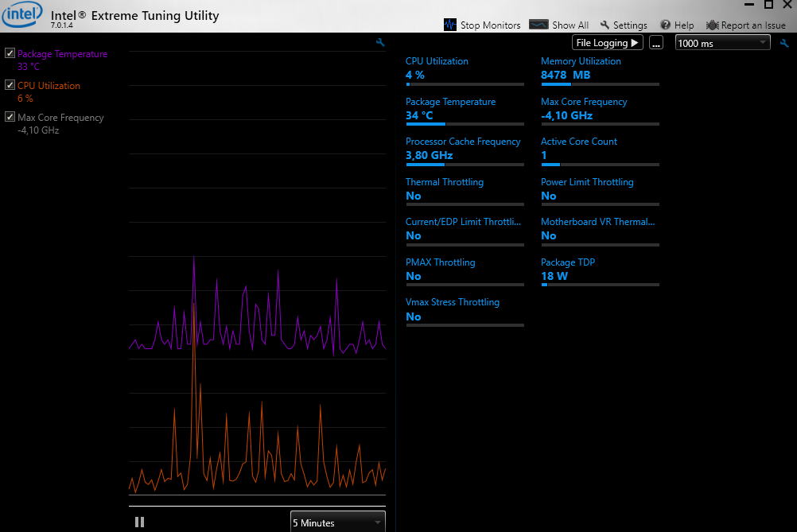Click the 18 W package TDP value

coord(554,276)
